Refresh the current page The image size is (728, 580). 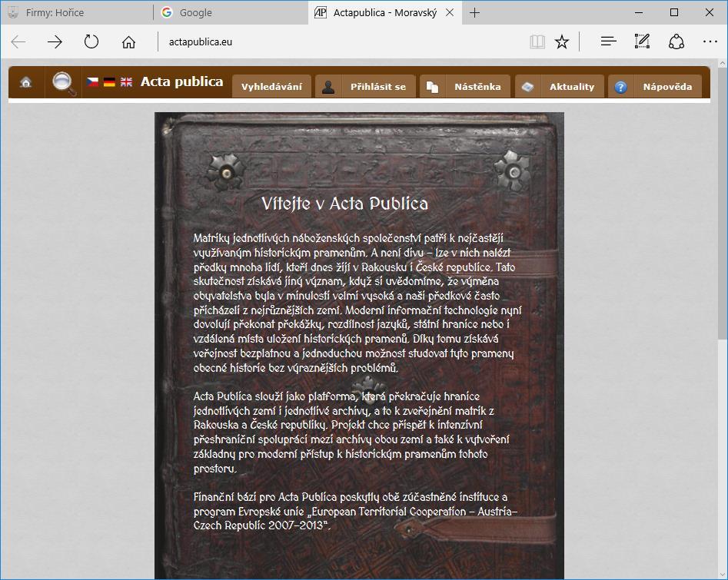[x=91, y=41]
